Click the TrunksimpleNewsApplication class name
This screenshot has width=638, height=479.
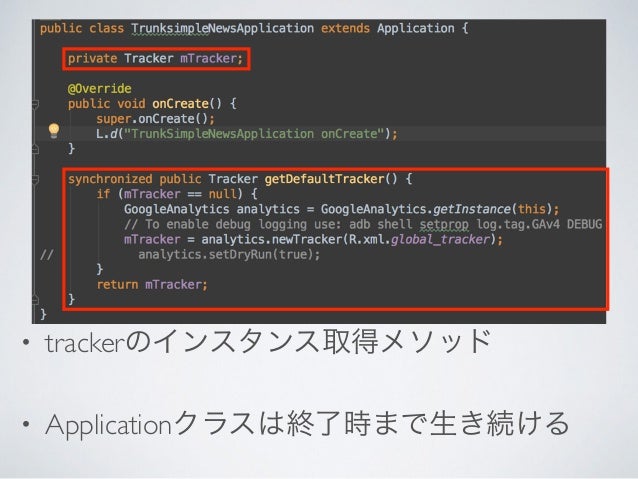tap(223, 28)
